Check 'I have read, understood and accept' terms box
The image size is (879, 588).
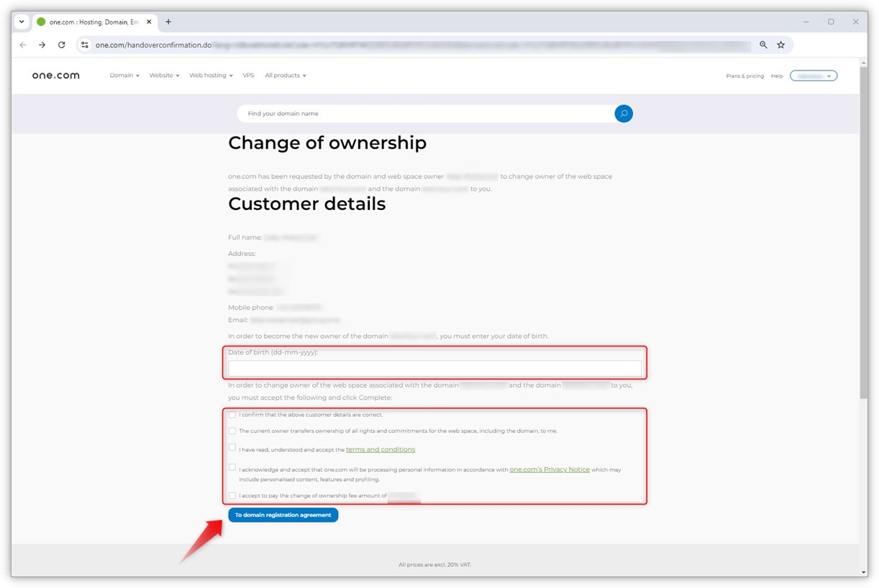[x=232, y=447]
